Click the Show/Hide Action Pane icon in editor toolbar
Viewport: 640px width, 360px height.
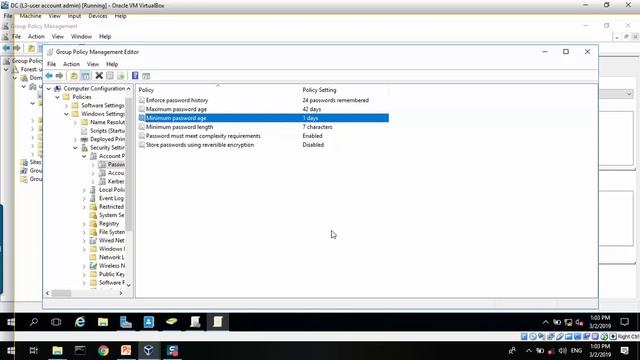click(146, 76)
